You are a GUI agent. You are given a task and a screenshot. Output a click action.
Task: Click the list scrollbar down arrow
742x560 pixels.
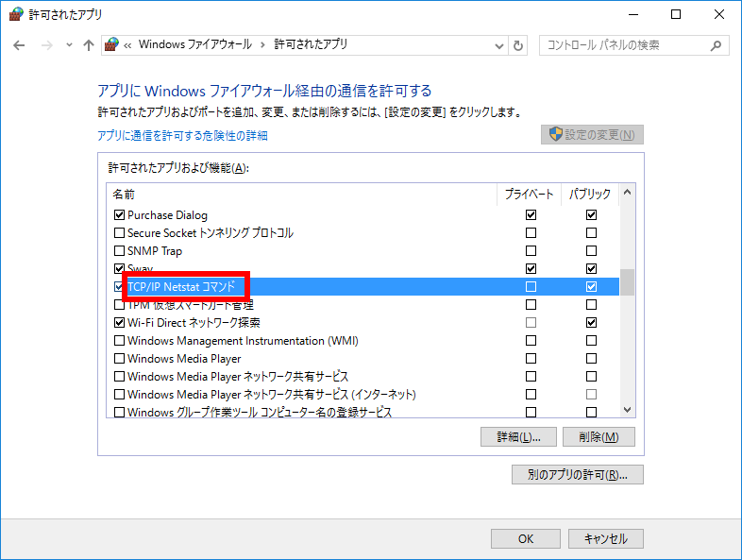pos(628,410)
